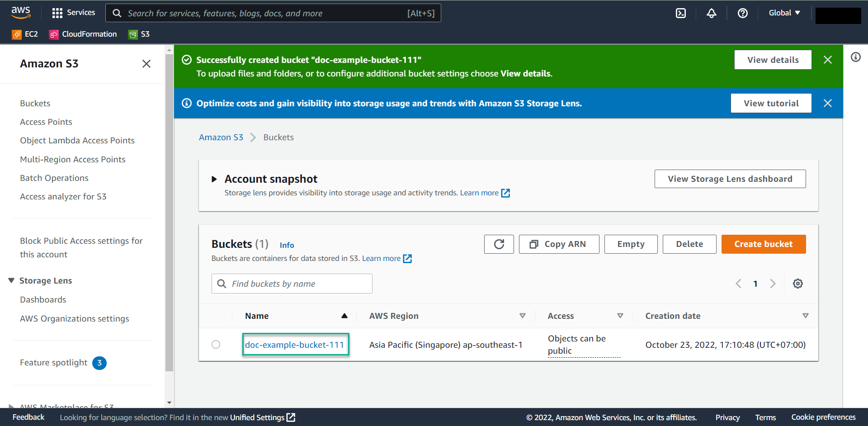Open the doc-example-bucket-111 bucket link
This screenshot has height=426, width=868.
[x=294, y=345]
